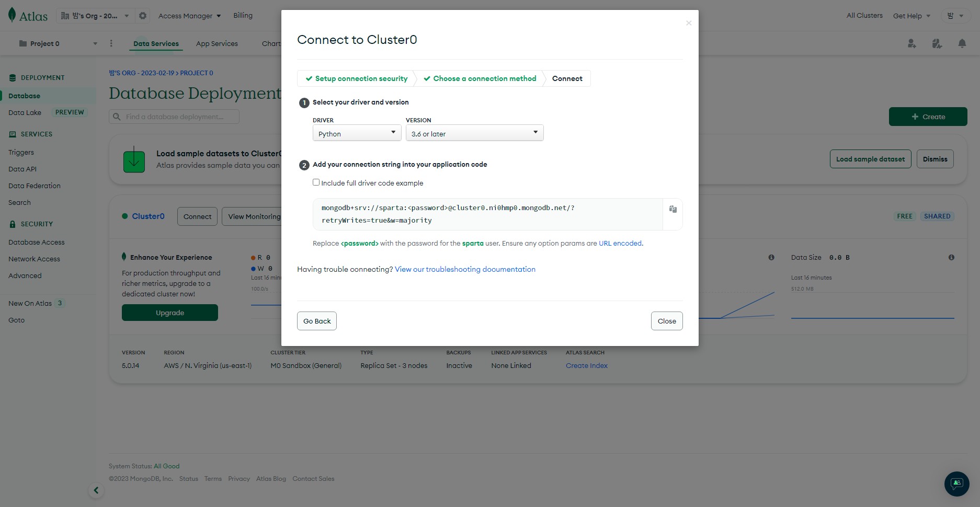The height and width of the screenshot is (507, 980).
Task: Expand the Get Help menu
Action: (x=911, y=16)
